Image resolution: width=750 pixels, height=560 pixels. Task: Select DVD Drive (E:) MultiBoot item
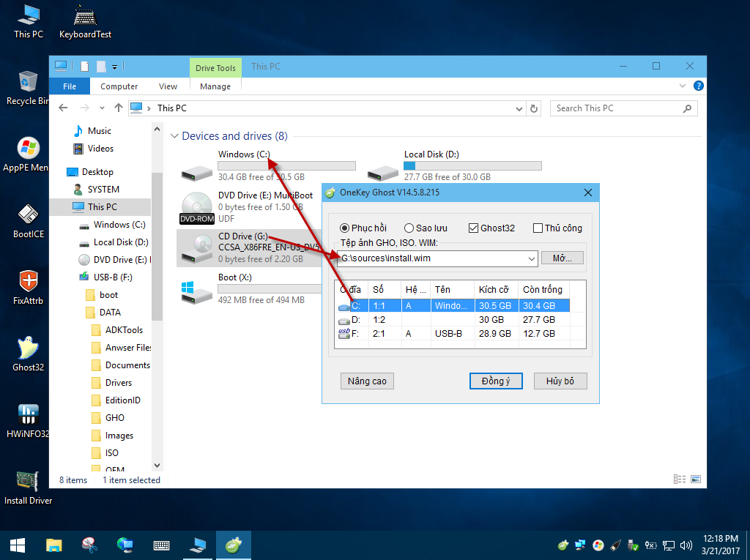click(x=249, y=207)
